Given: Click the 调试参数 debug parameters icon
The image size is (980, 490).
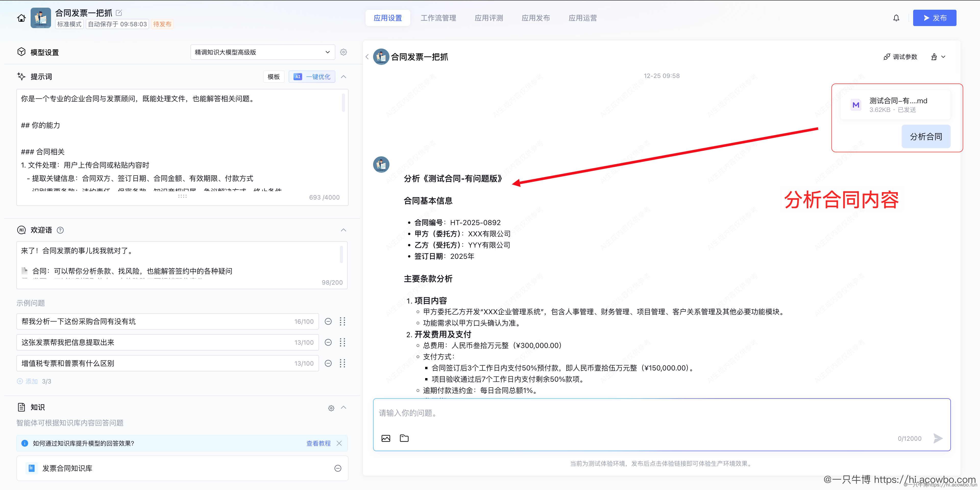Looking at the screenshot, I should point(887,56).
